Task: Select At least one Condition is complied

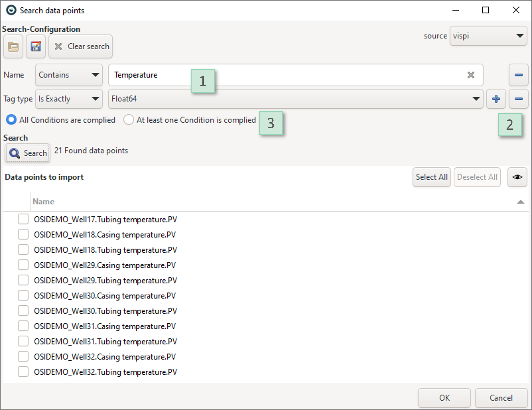Action: coord(128,120)
